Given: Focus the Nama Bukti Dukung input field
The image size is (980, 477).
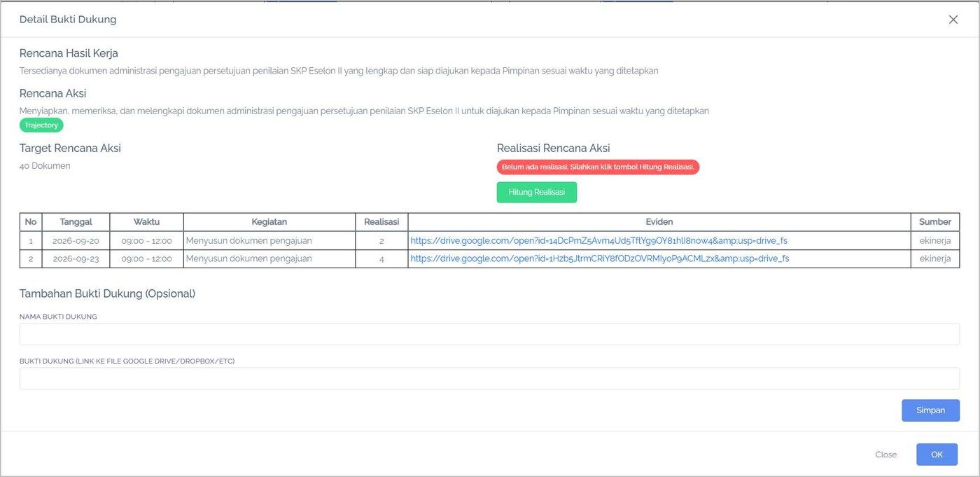Looking at the screenshot, I should pos(489,334).
